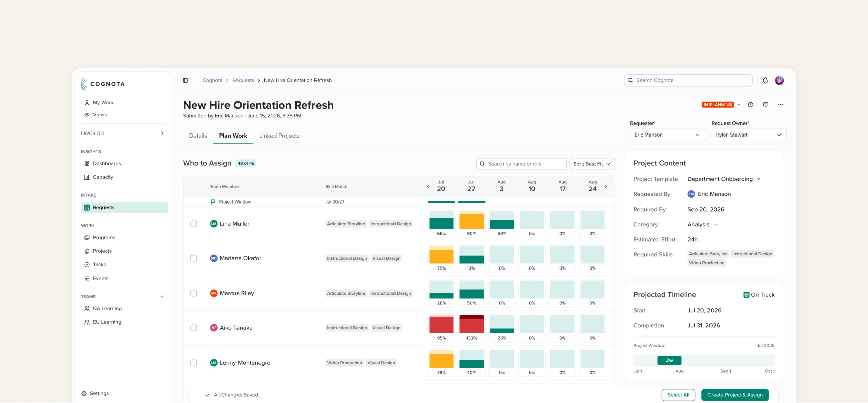Image resolution: width=868 pixels, height=403 pixels.
Task: Toggle the sidebar panel icon
Action: tap(185, 80)
